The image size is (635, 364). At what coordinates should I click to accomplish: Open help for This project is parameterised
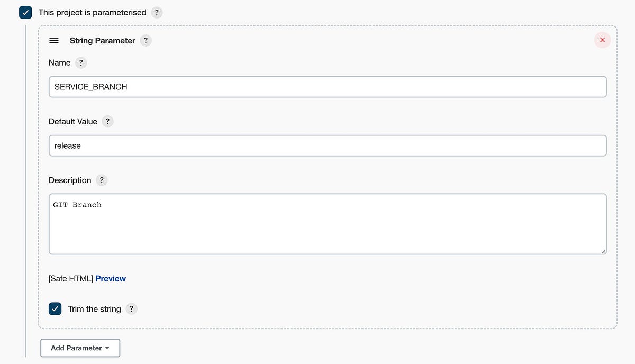157,12
